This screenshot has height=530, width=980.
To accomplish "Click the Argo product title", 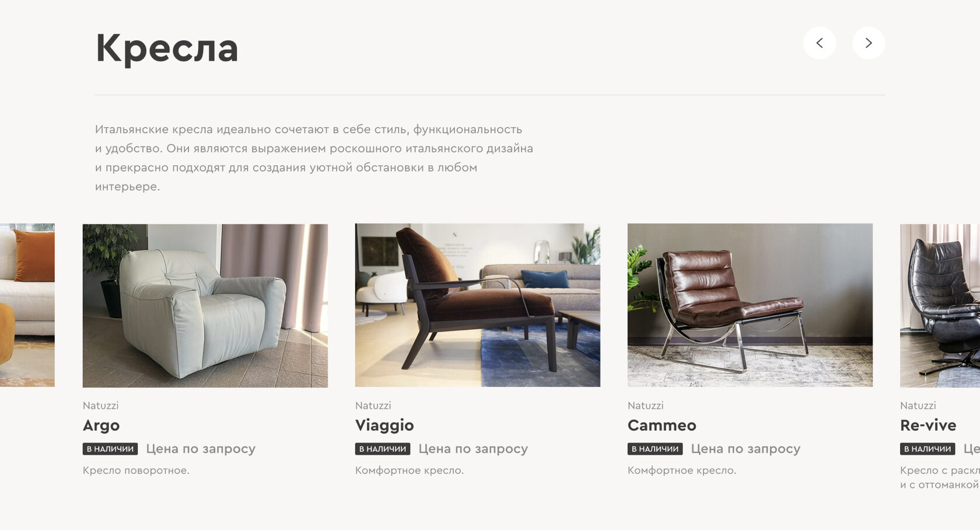I will pyautogui.click(x=101, y=426).
